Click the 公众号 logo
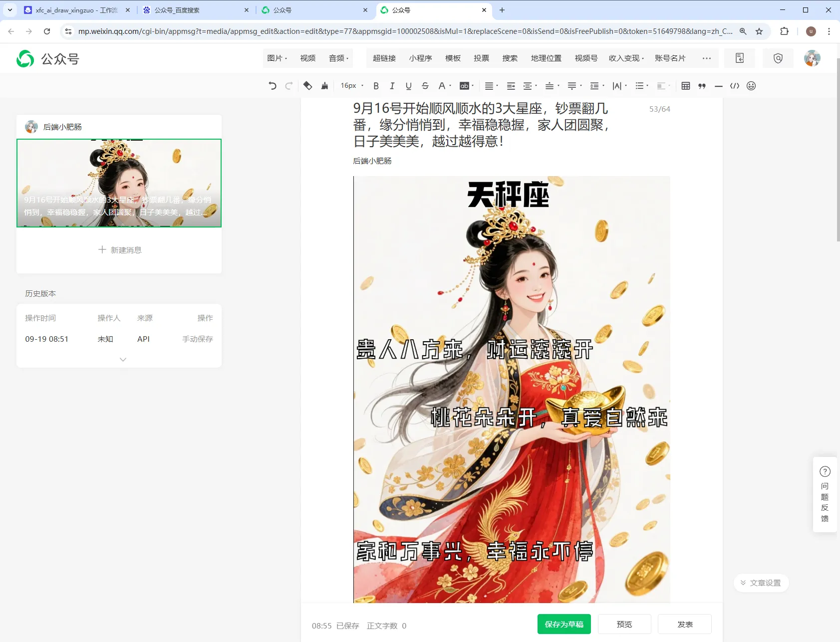 (x=48, y=59)
